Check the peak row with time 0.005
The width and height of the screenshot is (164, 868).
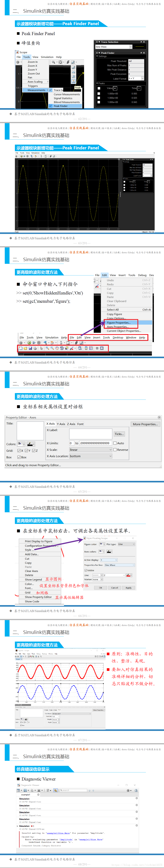pos(99,94)
